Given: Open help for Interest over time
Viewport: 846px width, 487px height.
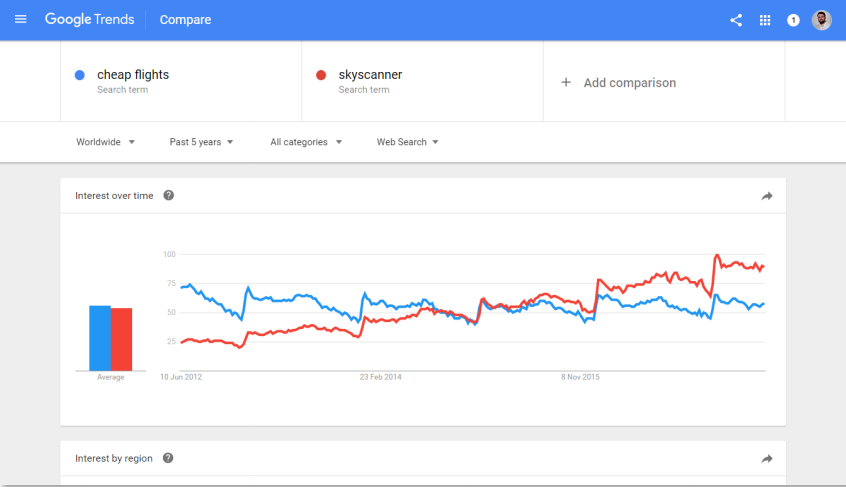Looking at the screenshot, I should pos(168,196).
